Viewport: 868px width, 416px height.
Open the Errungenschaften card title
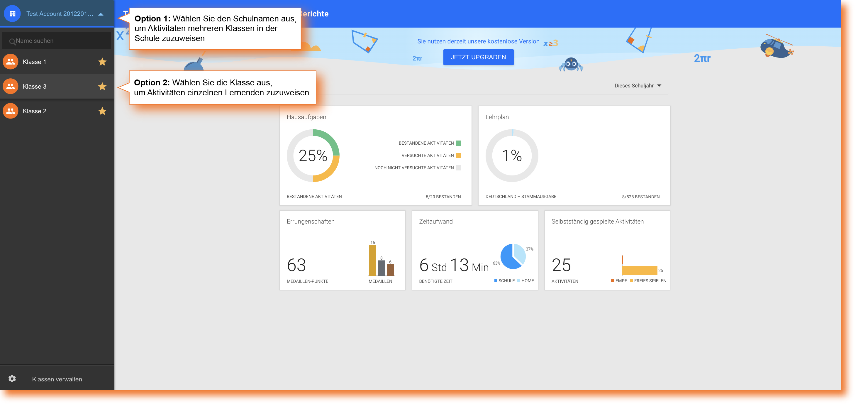[x=310, y=221]
